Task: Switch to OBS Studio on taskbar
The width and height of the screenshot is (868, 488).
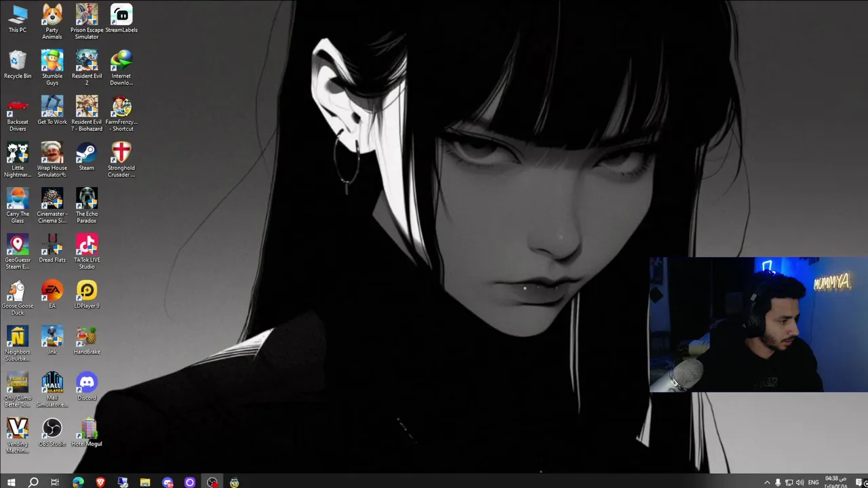Action: coord(212,483)
